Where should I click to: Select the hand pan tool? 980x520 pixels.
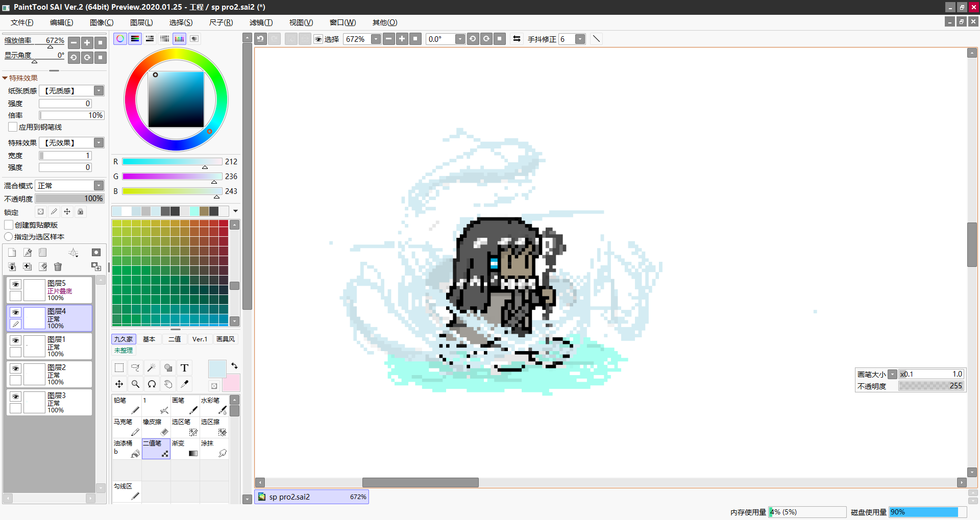[x=168, y=384]
